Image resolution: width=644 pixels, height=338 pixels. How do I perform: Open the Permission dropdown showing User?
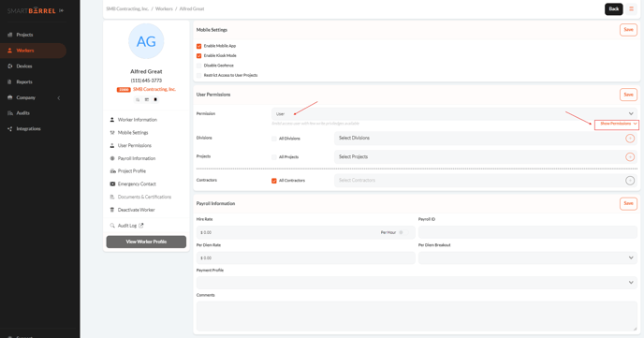(x=454, y=114)
